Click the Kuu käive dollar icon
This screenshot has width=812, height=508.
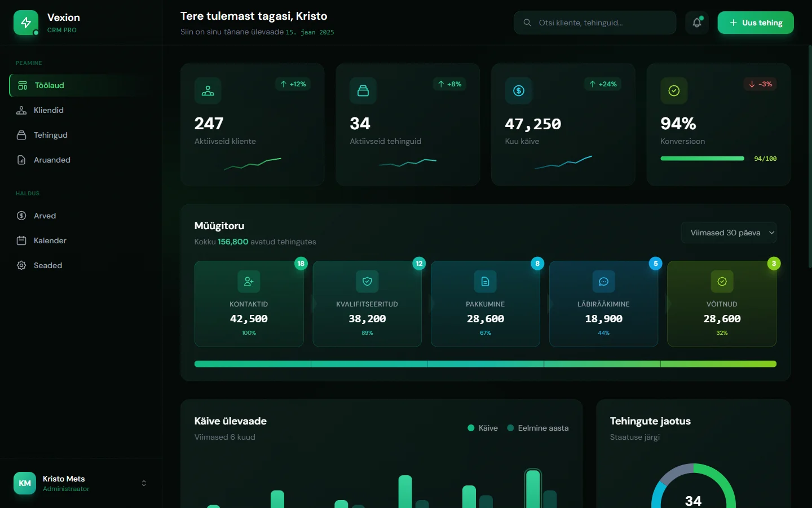(519, 91)
